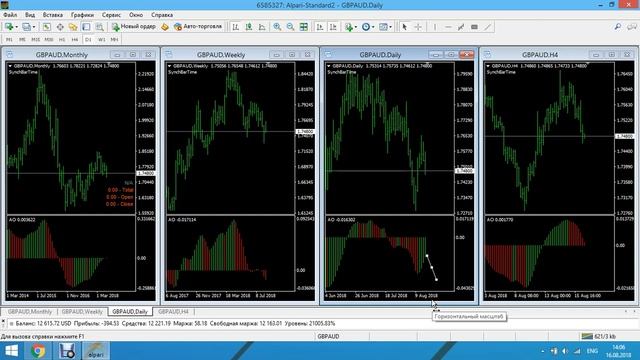
Task: Open the New Chart tool
Action: (x=9, y=27)
